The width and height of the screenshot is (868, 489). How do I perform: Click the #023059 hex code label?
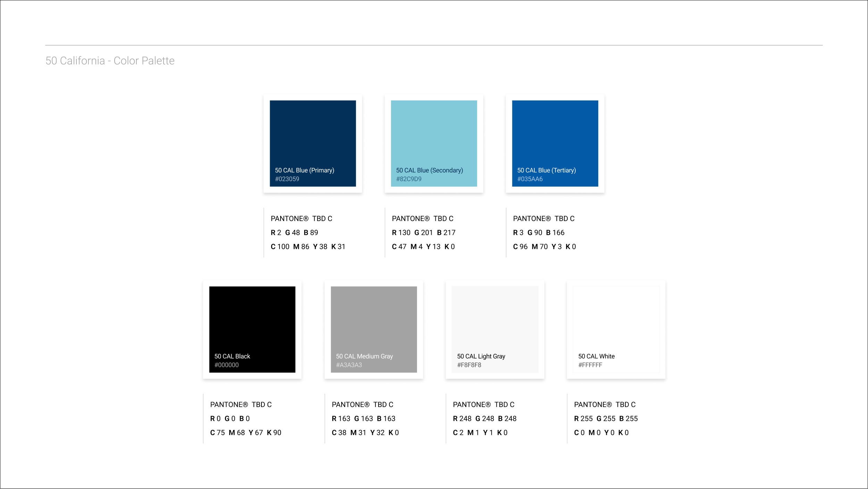[x=287, y=179]
